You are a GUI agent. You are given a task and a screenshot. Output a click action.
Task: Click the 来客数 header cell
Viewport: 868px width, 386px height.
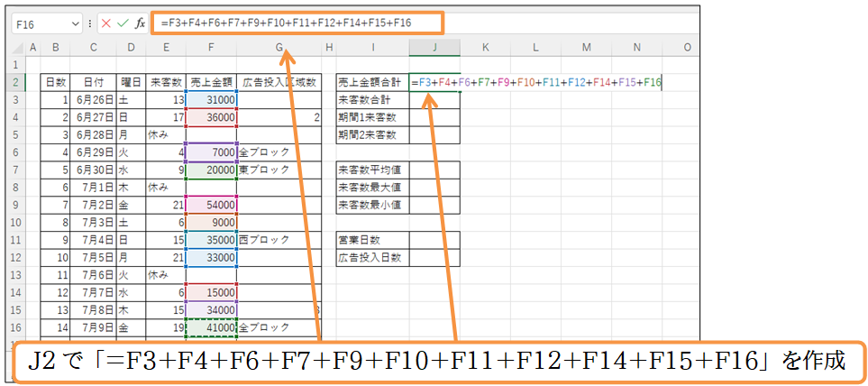click(x=166, y=82)
